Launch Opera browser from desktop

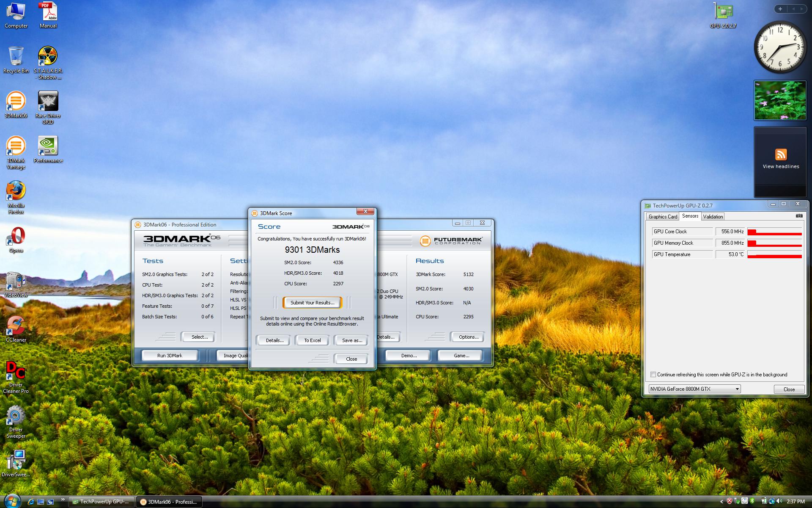[x=16, y=240]
